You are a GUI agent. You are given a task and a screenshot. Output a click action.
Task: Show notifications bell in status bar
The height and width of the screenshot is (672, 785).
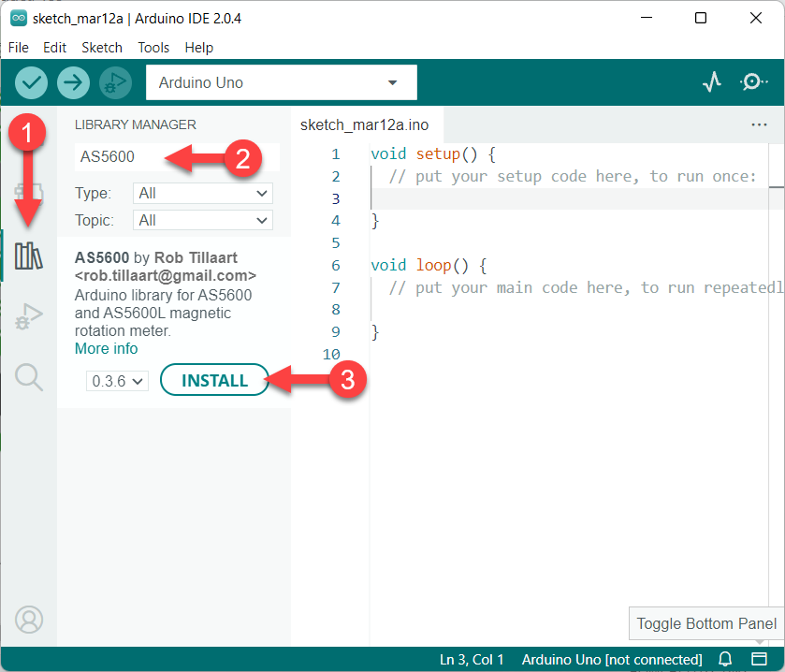tap(725, 659)
